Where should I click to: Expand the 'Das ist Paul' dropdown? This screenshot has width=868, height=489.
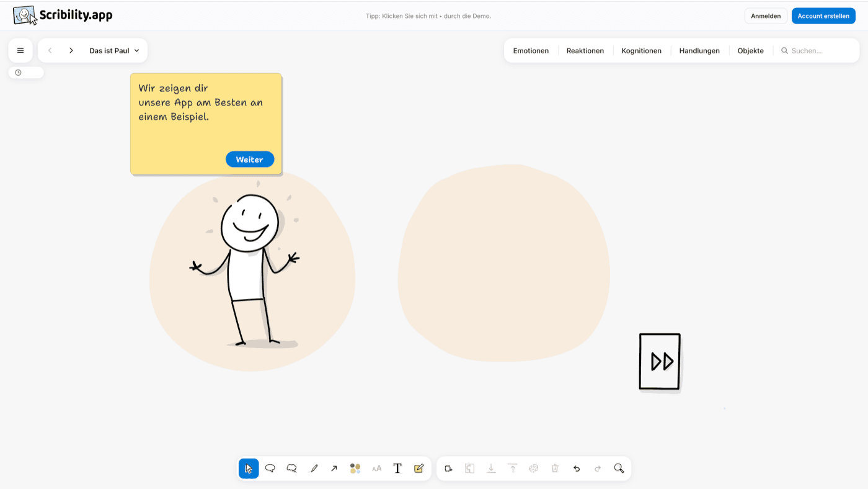point(115,51)
